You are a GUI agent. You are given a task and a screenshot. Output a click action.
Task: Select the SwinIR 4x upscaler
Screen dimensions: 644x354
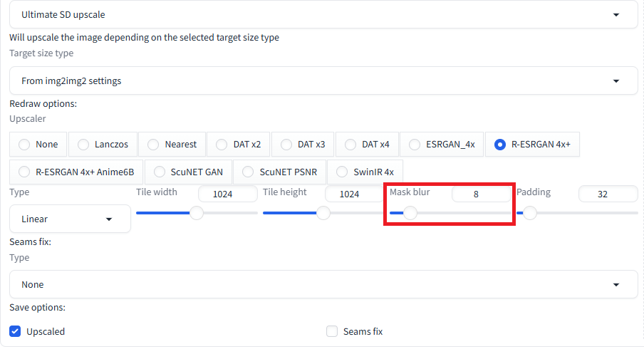365,172
